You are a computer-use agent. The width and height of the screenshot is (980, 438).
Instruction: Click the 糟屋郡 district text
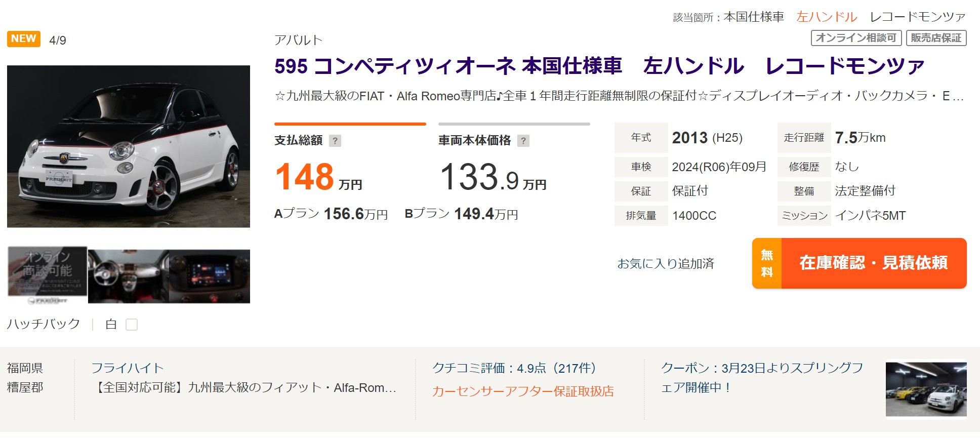pos(25,387)
